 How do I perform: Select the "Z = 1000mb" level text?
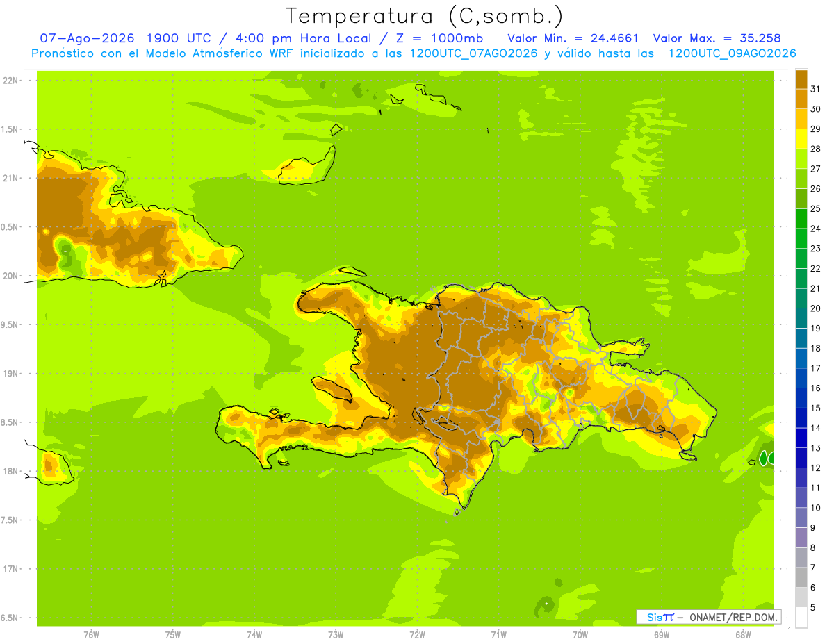point(439,38)
